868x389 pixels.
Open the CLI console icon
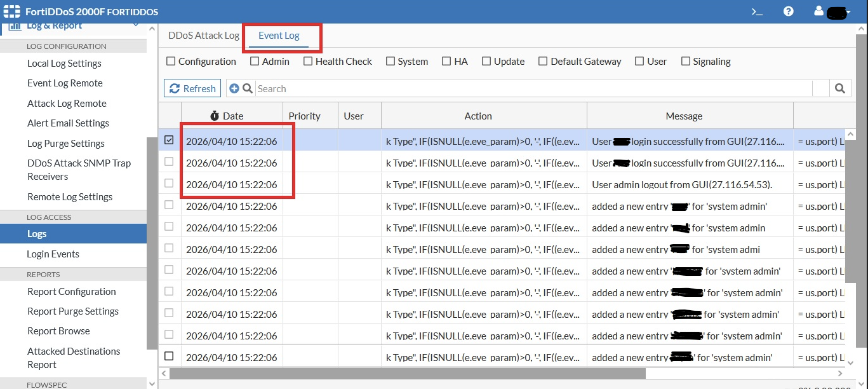point(757,11)
